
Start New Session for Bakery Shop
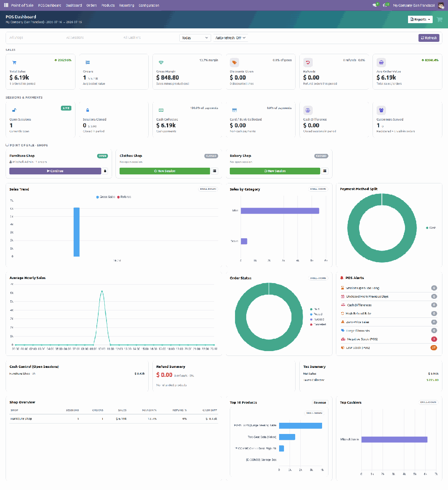tap(275, 171)
